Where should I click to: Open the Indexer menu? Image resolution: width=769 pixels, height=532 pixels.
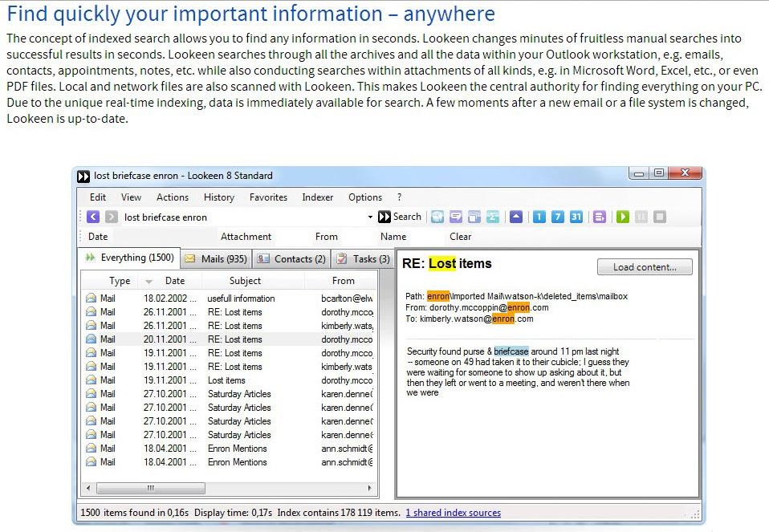point(317,197)
